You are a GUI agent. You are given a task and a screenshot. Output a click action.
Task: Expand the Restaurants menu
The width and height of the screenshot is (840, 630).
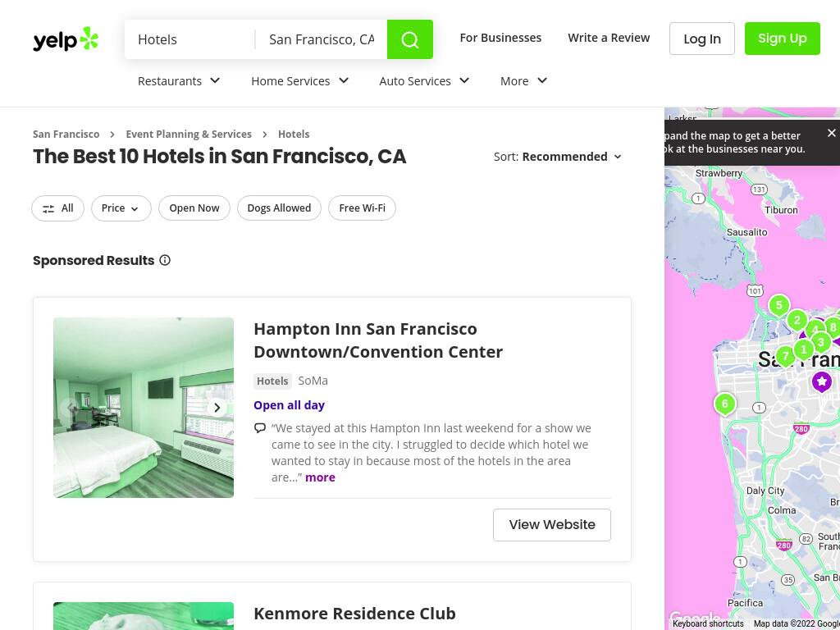point(179,81)
